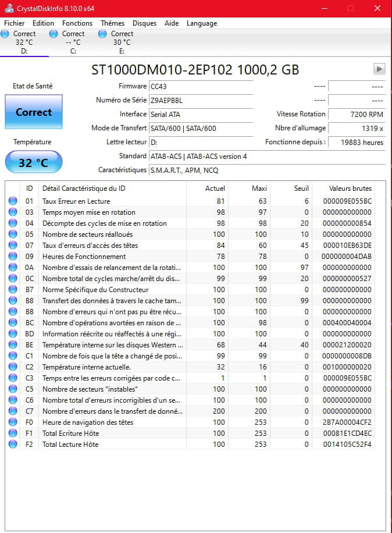Click status orb for attribute BE row
The width and height of the screenshot is (392, 533).
pyautogui.click(x=13, y=344)
